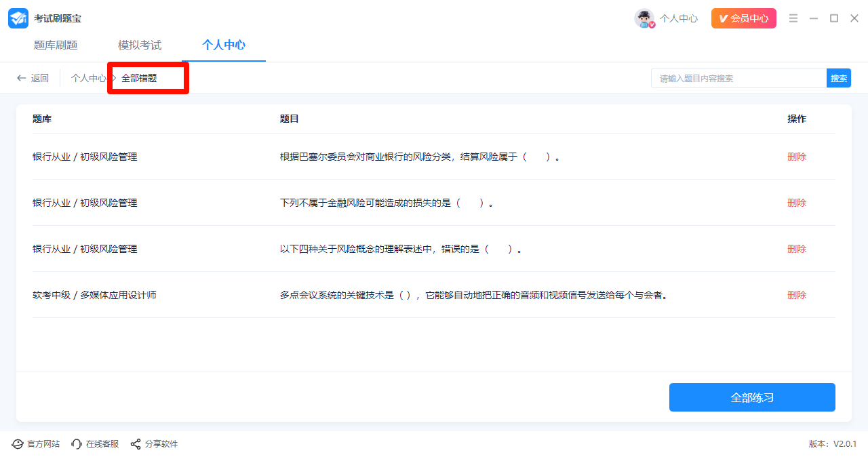The height and width of the screenshot is (457, 868).
Task: Maximize the application window
Action: tap(834, 18)
